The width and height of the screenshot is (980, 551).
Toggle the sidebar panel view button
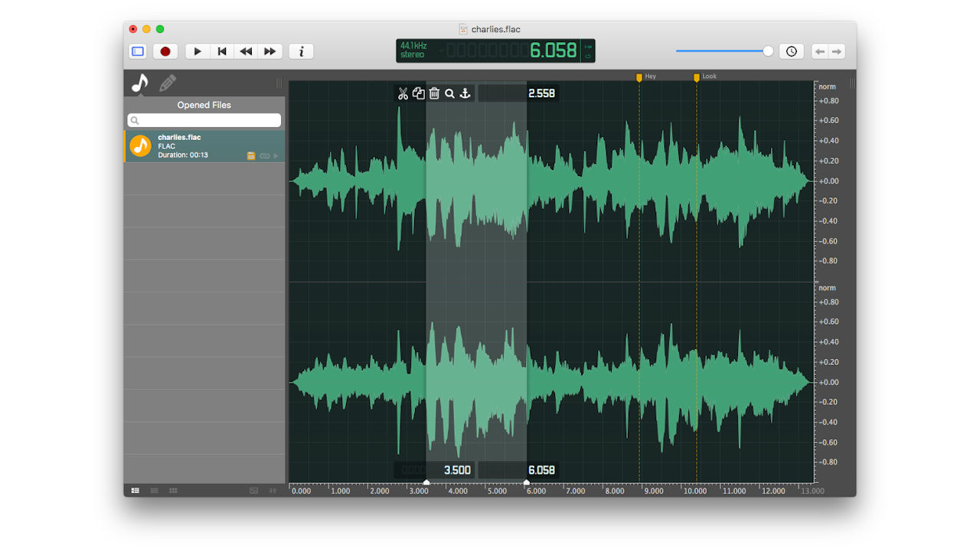pyautogui.click(x=138, y=51)
